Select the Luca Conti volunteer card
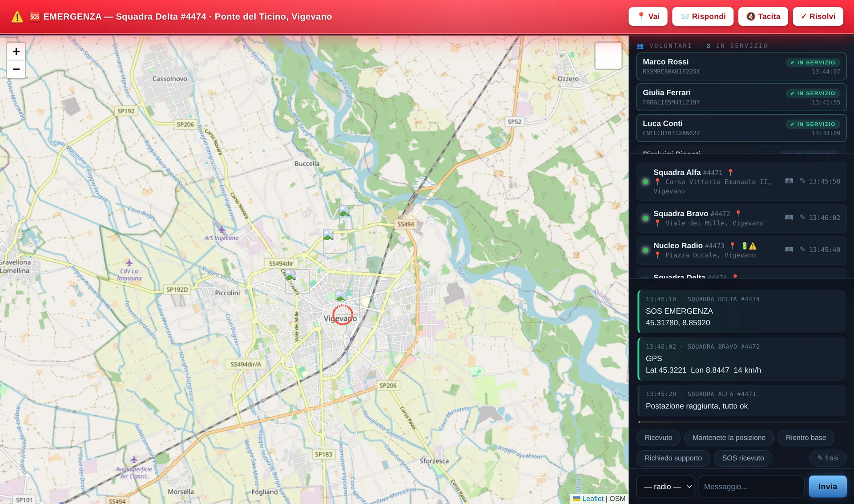The image size is (854, 504). coord(741,128)
